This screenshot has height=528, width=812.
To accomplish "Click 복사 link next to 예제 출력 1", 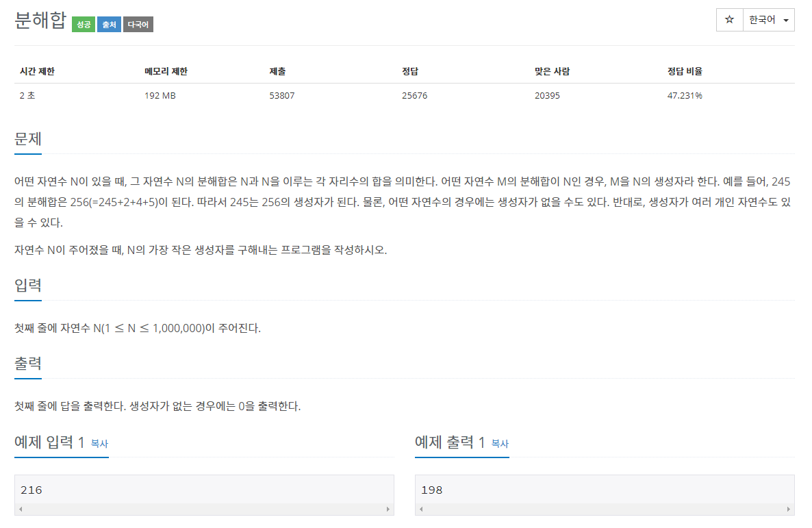I will coord(500,444).
